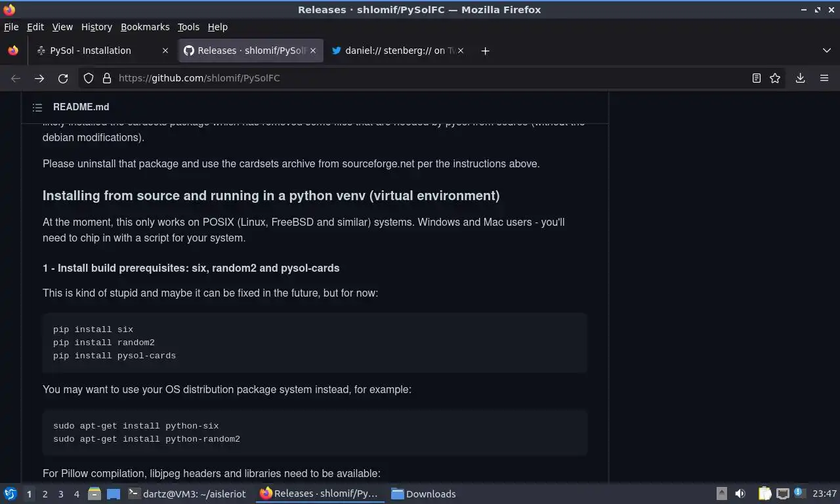Viewport: 840px width, 504px height.
Task: Open a new tab with plus button
Action: tap(485, 51)
